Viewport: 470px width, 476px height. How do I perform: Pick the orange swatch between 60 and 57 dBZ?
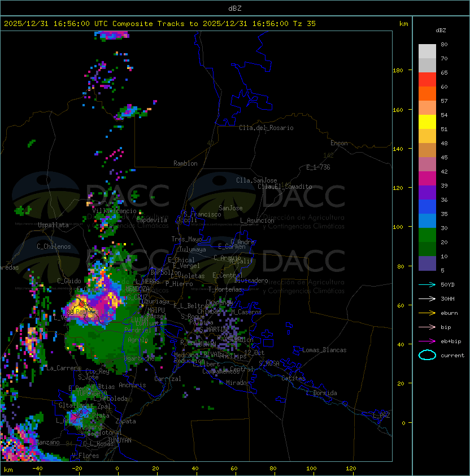[x=427, y=93]
